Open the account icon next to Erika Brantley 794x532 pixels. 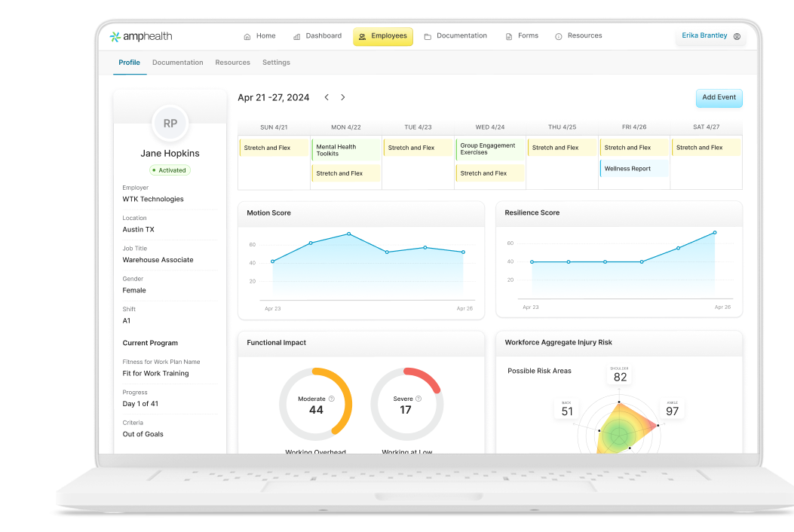point(737,35)
